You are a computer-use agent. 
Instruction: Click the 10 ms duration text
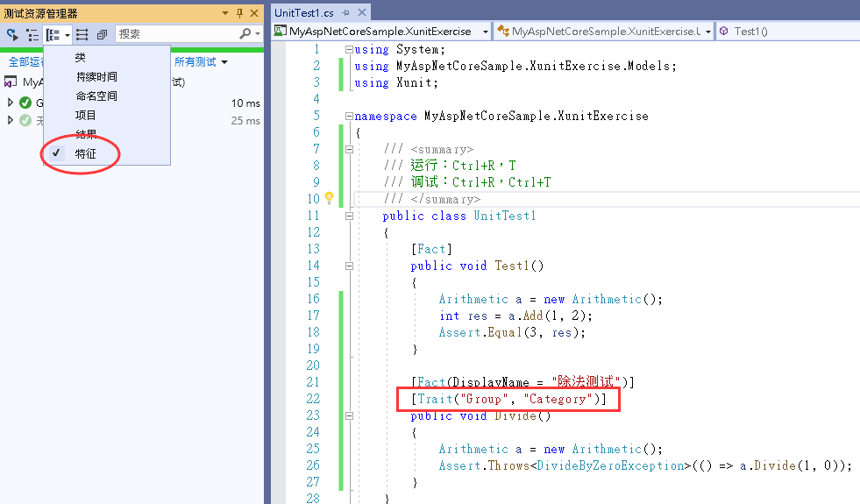coord(245,103)
